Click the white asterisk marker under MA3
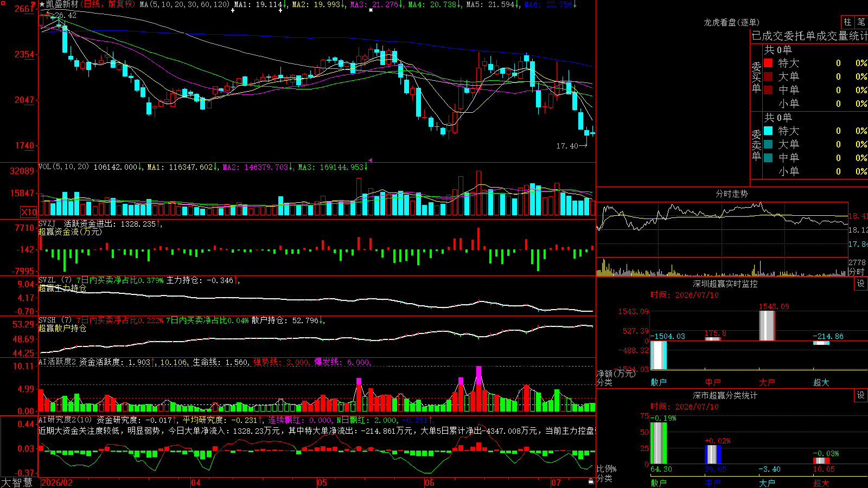 pos(371,10)
